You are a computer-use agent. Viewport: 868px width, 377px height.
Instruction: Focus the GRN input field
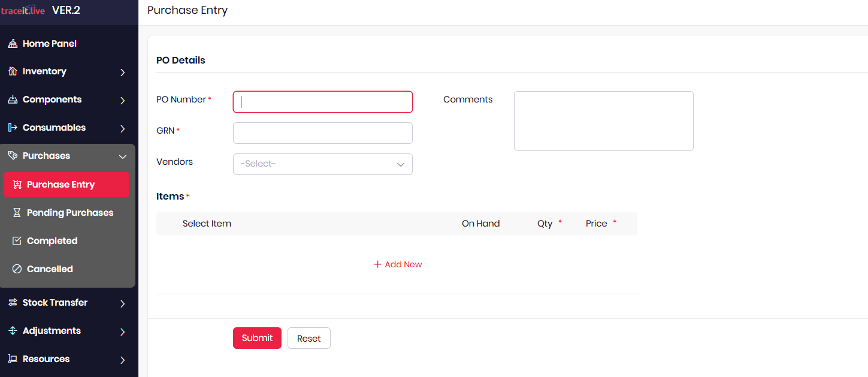[x=322, y=133]
